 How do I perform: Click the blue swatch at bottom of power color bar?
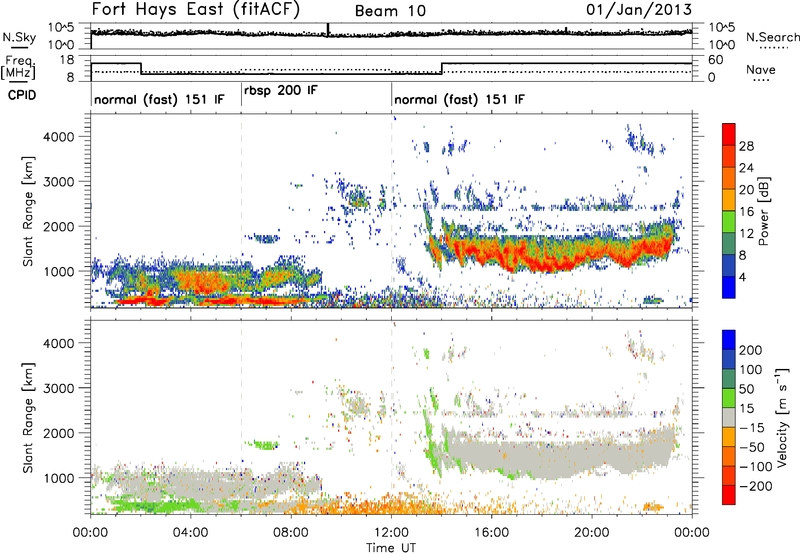point(729,287)
